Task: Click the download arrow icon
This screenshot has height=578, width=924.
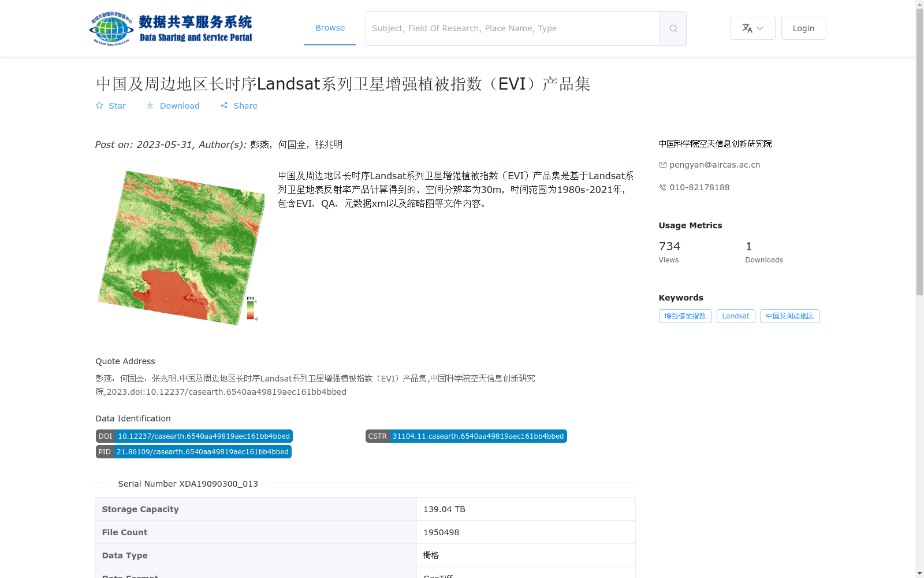Action: coord(150,105)
